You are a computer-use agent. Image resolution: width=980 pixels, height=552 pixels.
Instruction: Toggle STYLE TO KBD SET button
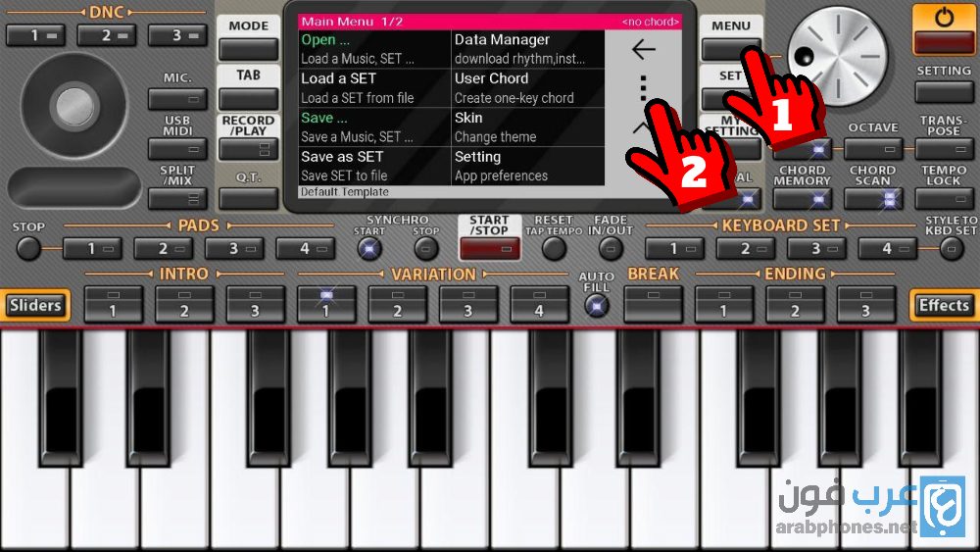pyautogui.click(x=952, y=249)
